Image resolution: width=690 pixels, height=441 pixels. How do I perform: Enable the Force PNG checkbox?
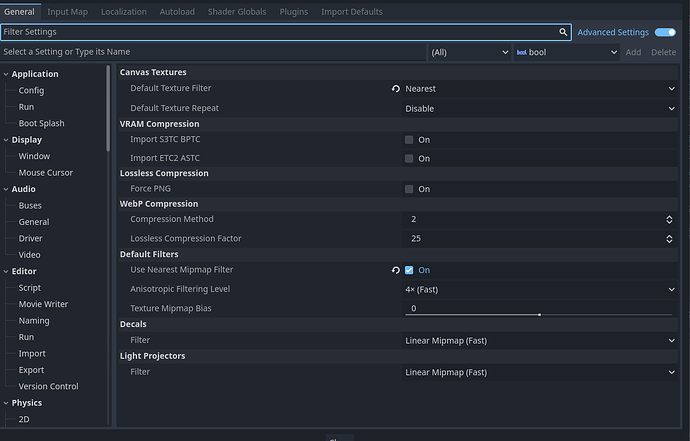(409, 189)
